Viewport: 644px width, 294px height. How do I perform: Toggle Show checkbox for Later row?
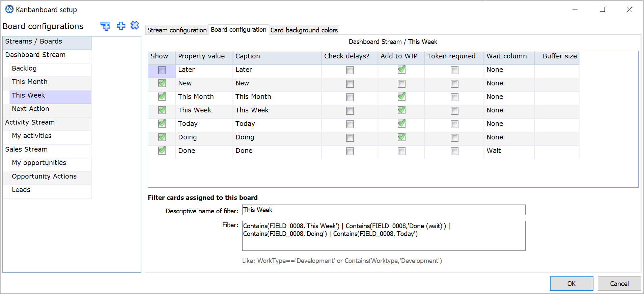pyautogui.click(x=162, y=70)
